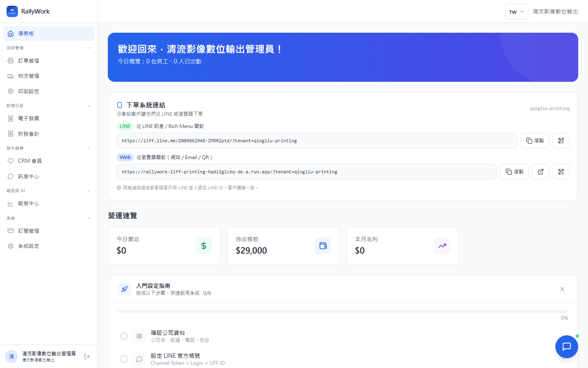This screenshot has height=368, width=588.
Task: Open 儀表板 dashboard menu item
Action: [49, 34]
